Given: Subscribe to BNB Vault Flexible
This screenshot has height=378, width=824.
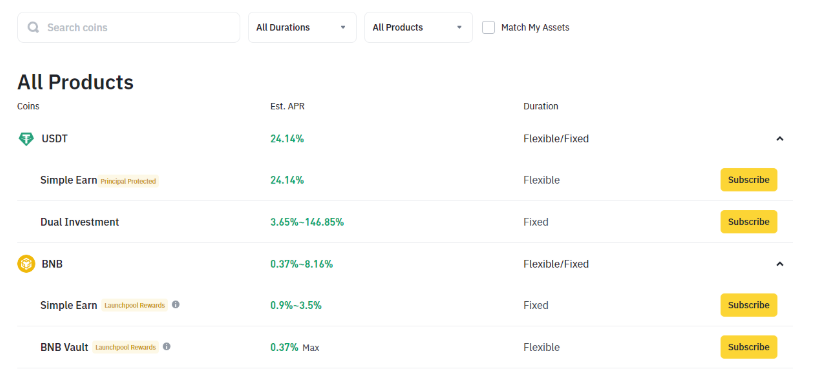Looking at the screenshot, I should (x=748, y=347).
